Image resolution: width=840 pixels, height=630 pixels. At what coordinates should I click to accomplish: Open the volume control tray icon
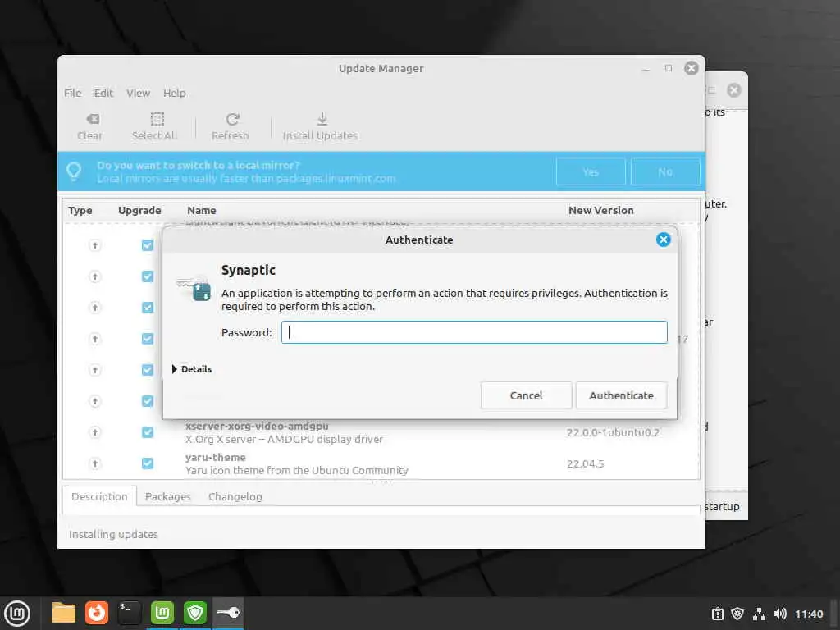[780, 614]
